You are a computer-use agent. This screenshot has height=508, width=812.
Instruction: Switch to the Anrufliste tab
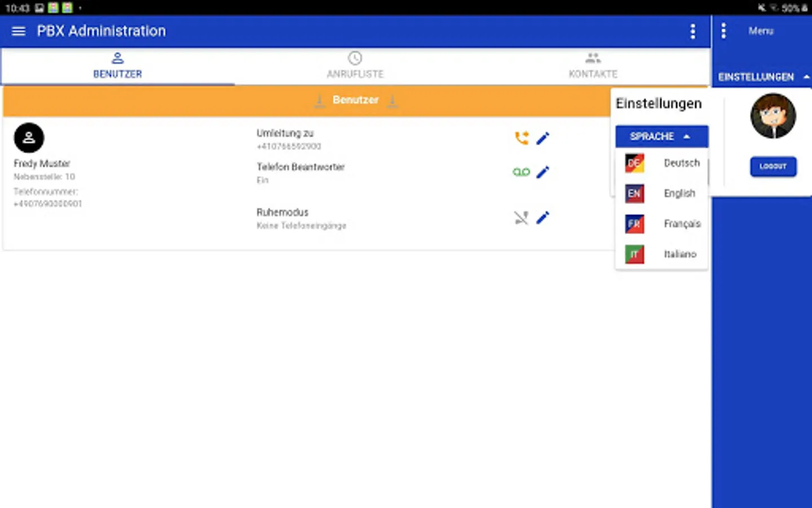point(355,66)
